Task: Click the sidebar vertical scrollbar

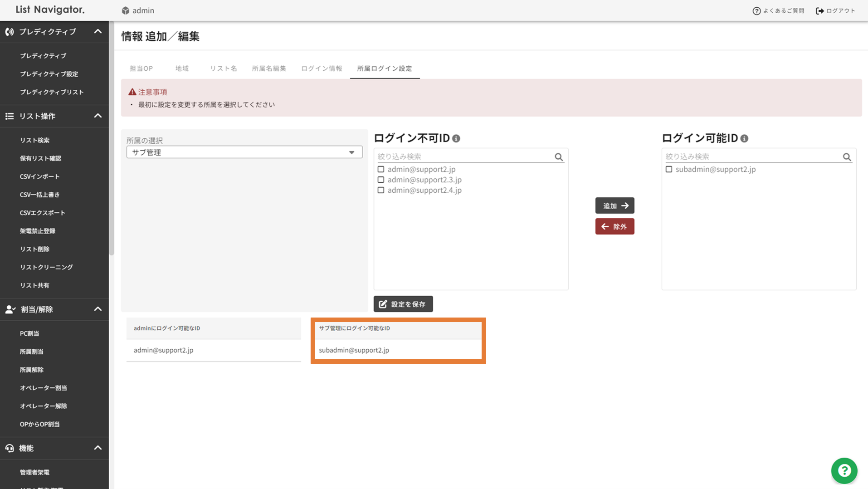Action: pos(112,136)
